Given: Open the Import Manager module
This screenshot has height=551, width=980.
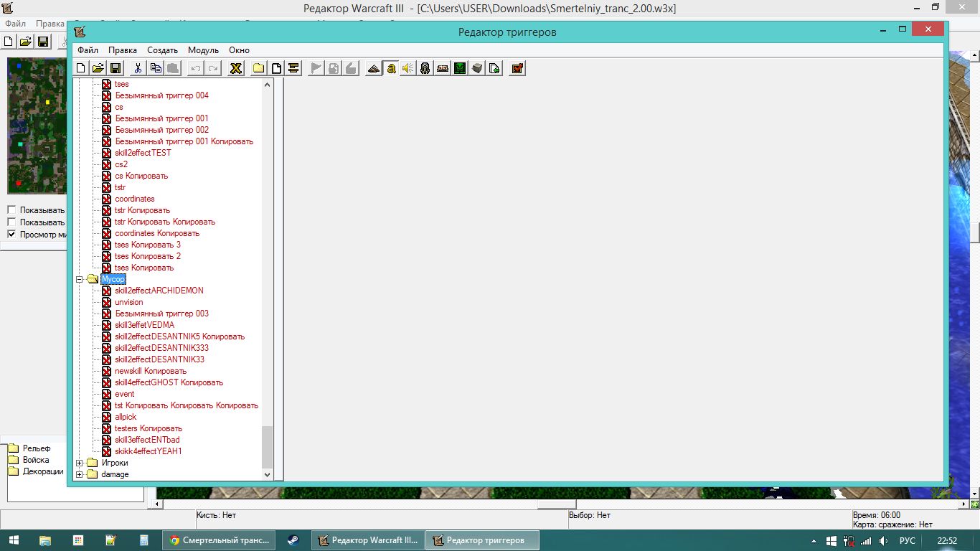Looking at the screenshot, I should 494,68.
